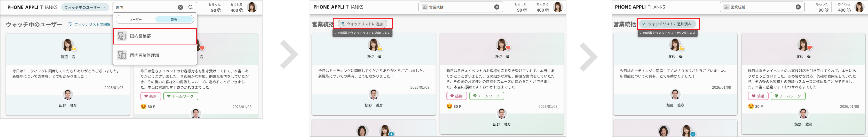
Task: Click the 国内営業管理部 department icon
Action: 122,55
